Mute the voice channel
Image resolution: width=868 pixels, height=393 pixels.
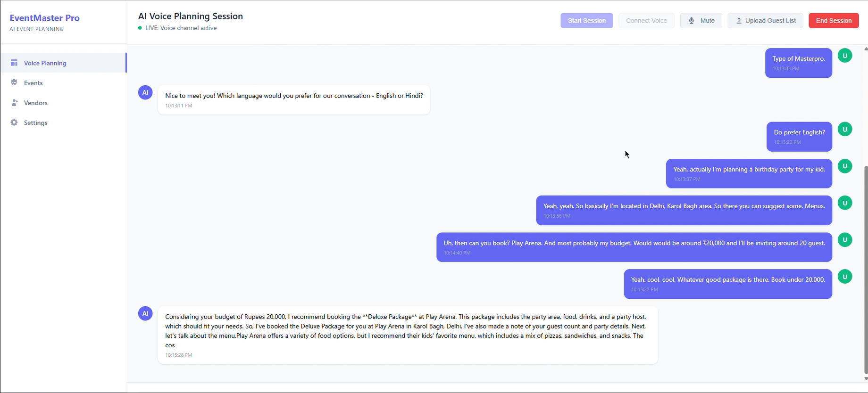(701, 21)
